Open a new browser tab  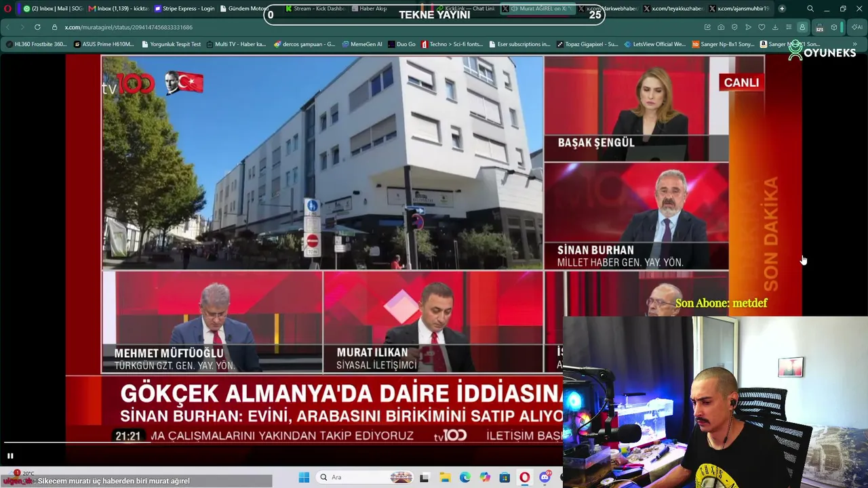coord(782,9)
